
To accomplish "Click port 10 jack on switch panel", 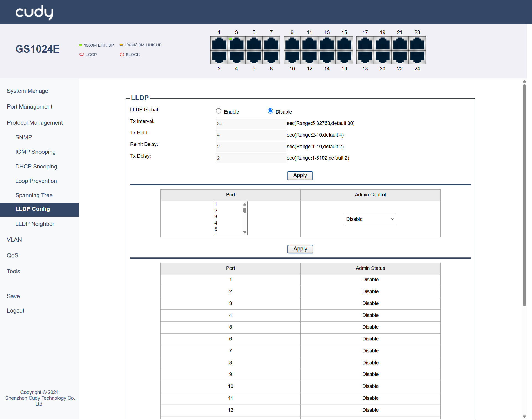I will coord(292,57).
